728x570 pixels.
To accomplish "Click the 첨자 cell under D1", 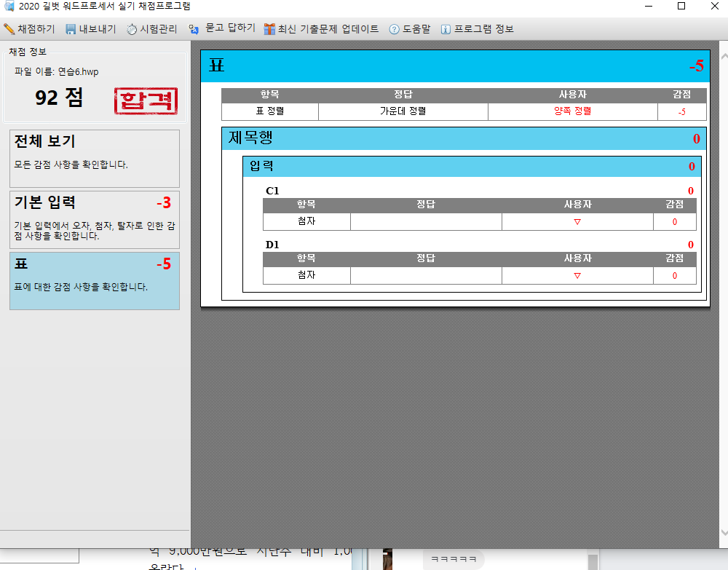I will pyautogui.click(x=306, y=275).
